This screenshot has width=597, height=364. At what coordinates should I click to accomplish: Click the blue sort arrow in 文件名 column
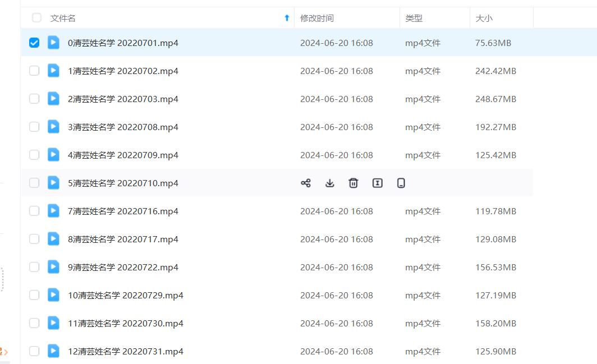point(287,18)
